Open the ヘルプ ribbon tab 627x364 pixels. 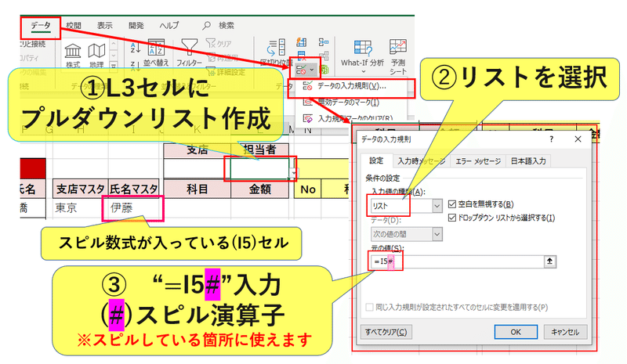169,26
